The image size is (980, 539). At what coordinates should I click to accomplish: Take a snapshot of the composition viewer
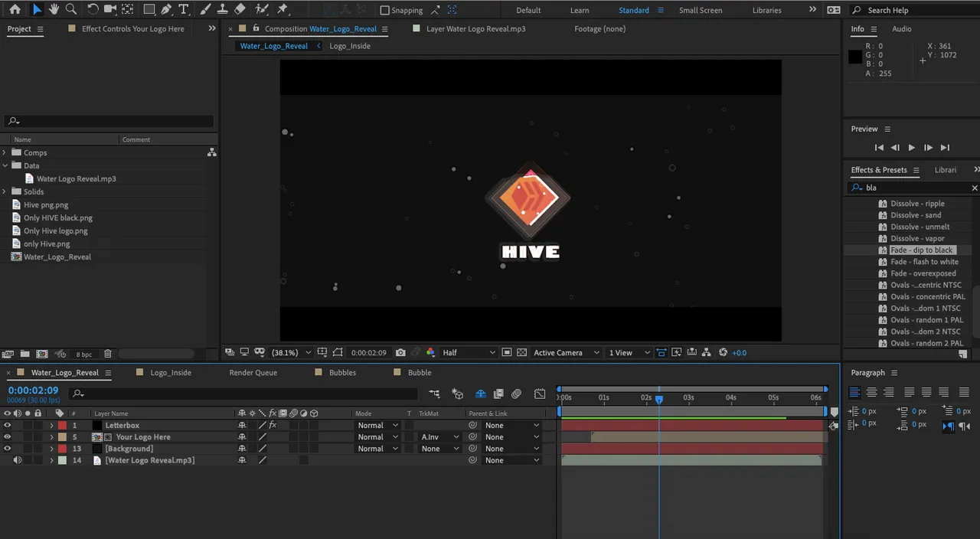tap(400, 353)
